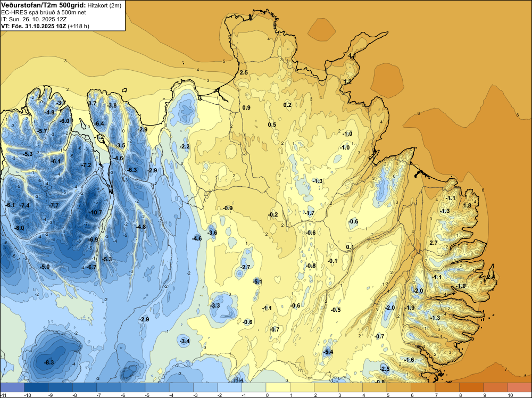Click the '1.8' temperature value on east coast
Image resolution: width=532 pixels, height=398 pixels.
[x=467, y=205]
